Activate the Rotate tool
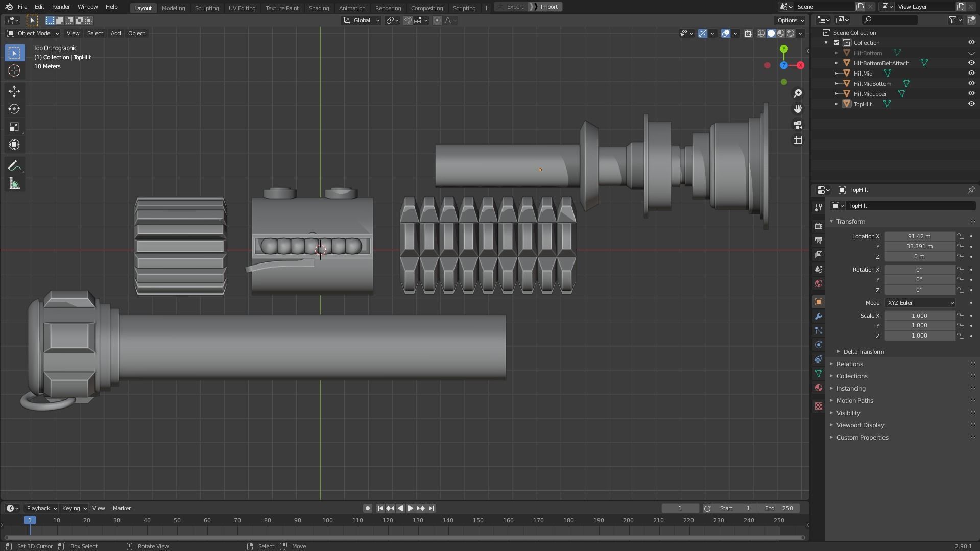The image size is (980, 551). 14,109
